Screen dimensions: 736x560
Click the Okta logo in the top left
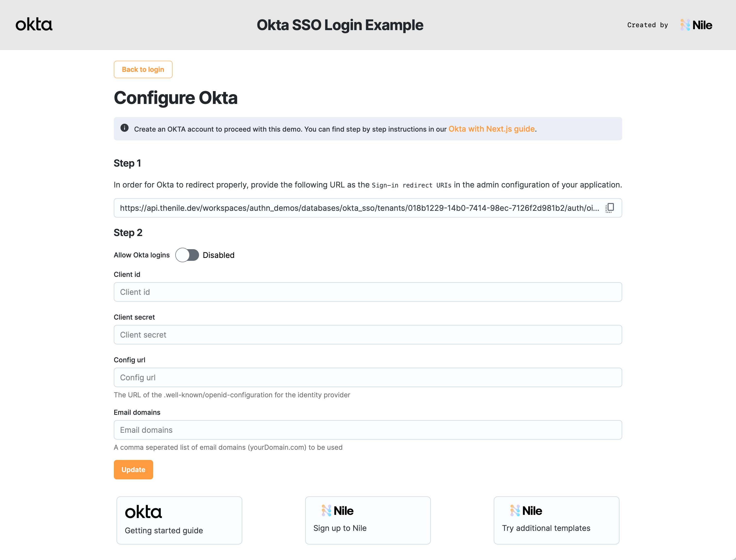click(33, 25)
